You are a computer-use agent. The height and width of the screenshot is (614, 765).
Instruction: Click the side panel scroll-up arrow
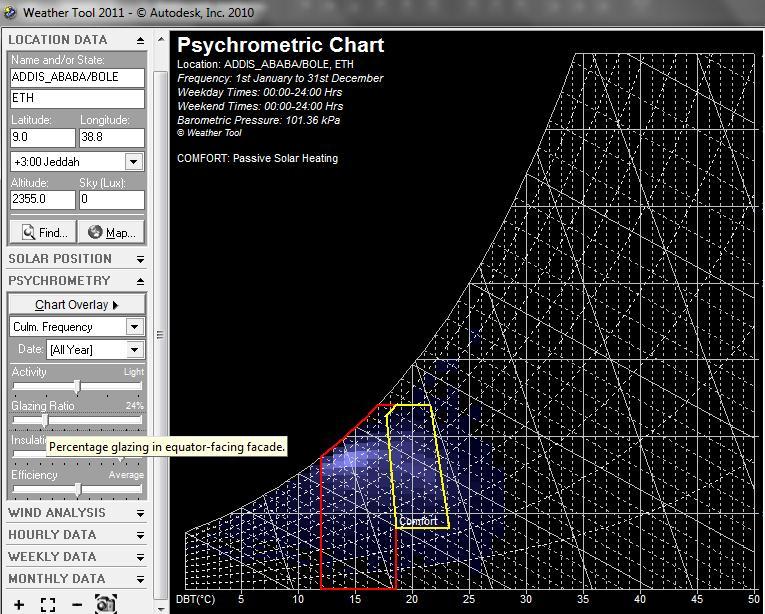(x=161, y=39)
